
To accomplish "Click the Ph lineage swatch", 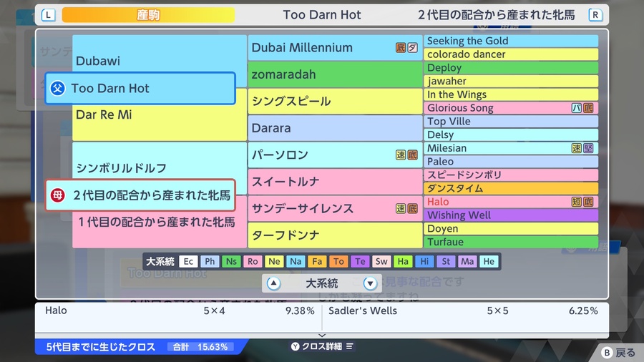I will 210,261.
